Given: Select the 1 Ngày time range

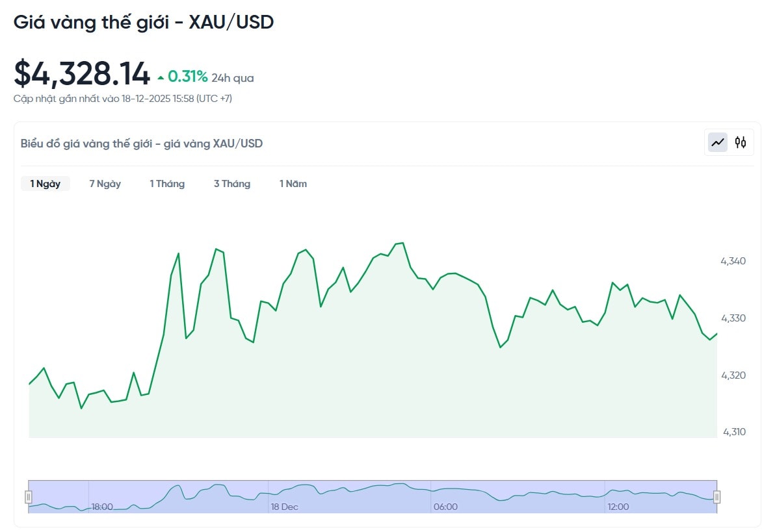Looking at the screenshot, I should pos(46,184).
